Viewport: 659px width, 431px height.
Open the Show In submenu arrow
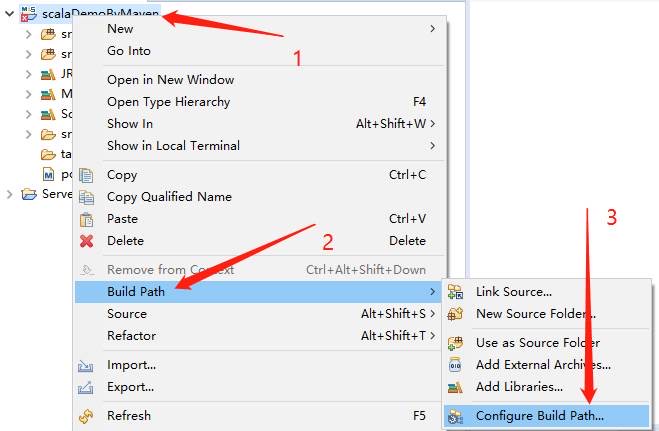coord(432,124)
